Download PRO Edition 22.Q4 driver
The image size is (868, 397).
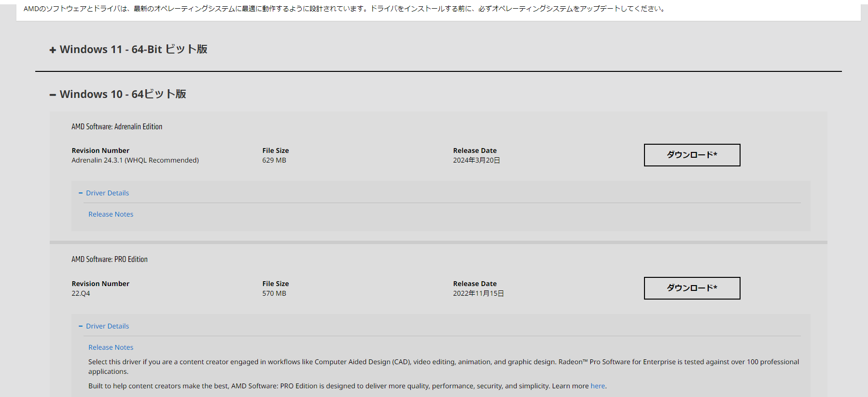[692, 288]
